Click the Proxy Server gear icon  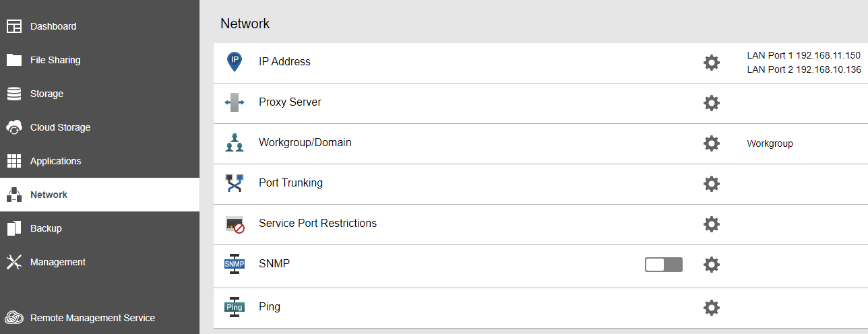(711, 103)
